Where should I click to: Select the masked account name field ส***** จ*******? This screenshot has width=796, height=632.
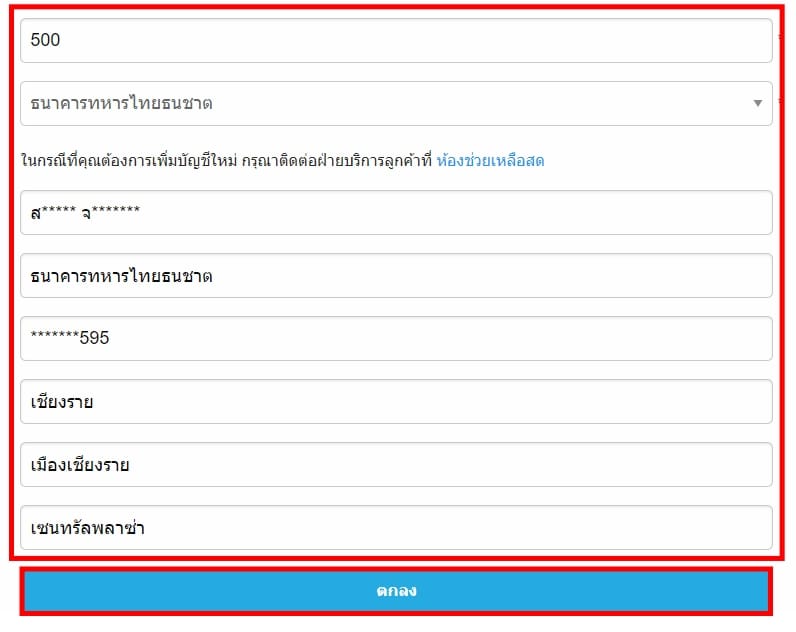point(396,213)
